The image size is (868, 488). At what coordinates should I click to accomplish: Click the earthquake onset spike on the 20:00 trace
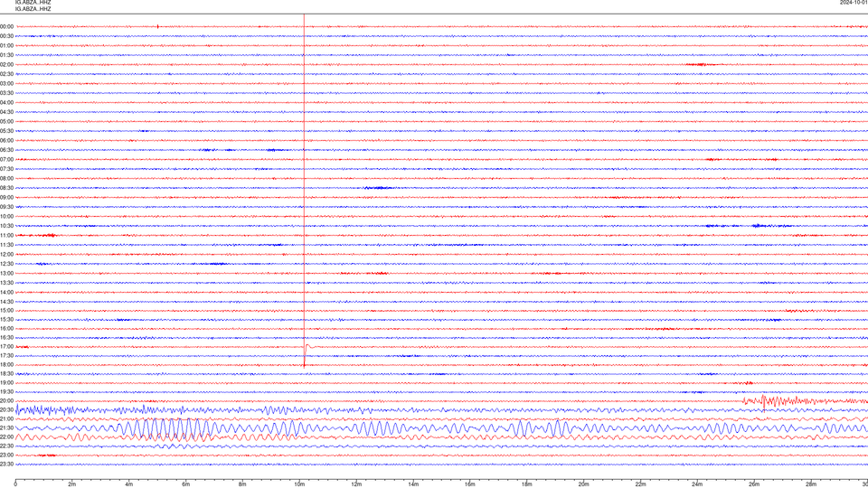764,402
